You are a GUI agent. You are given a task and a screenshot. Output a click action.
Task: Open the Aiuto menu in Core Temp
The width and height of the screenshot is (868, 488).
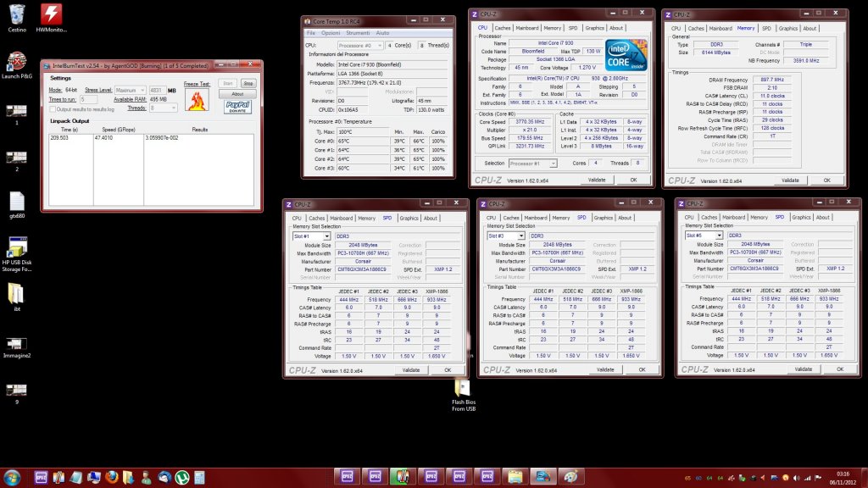(x=382, y=33)
